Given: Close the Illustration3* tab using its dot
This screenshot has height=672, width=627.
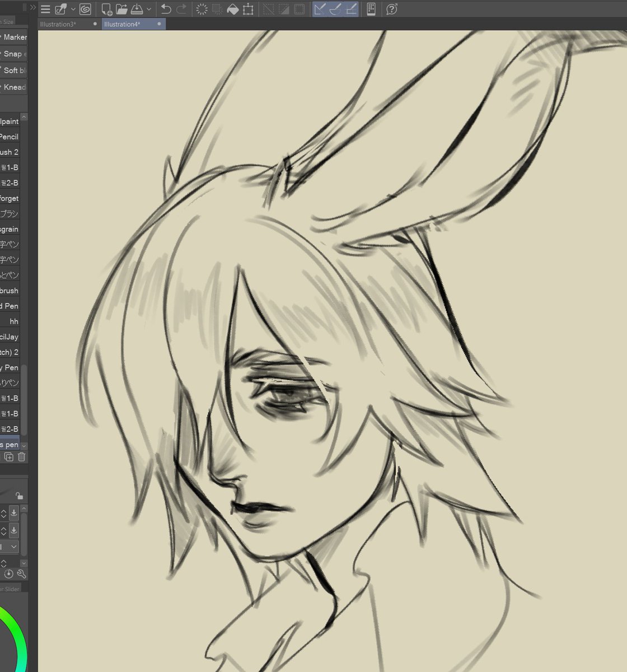Looking at the screenshot, I should (95, 24).
